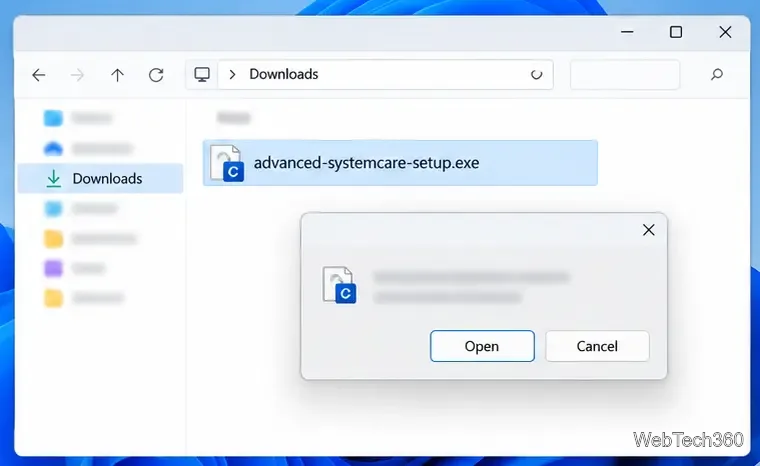Click Cancel in the dialog

[597, 346]
